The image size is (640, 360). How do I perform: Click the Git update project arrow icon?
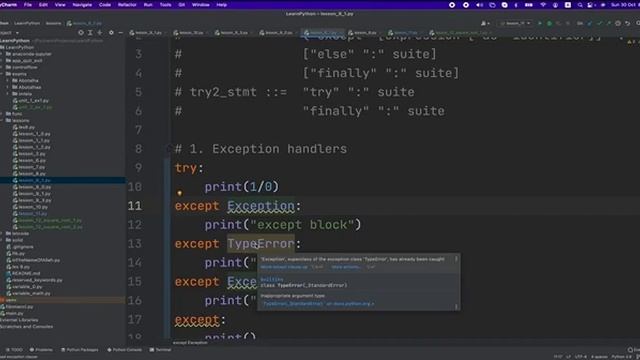[589, 24]
